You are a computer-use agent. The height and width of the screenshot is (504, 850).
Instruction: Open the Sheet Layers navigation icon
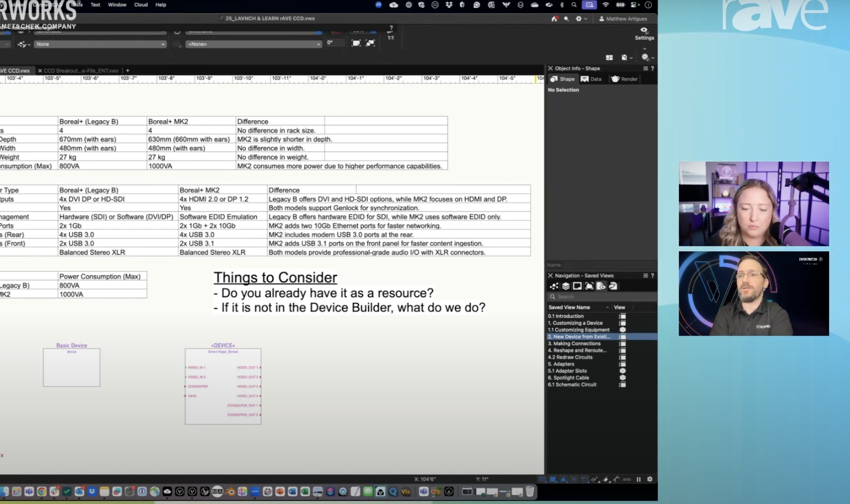577,286
